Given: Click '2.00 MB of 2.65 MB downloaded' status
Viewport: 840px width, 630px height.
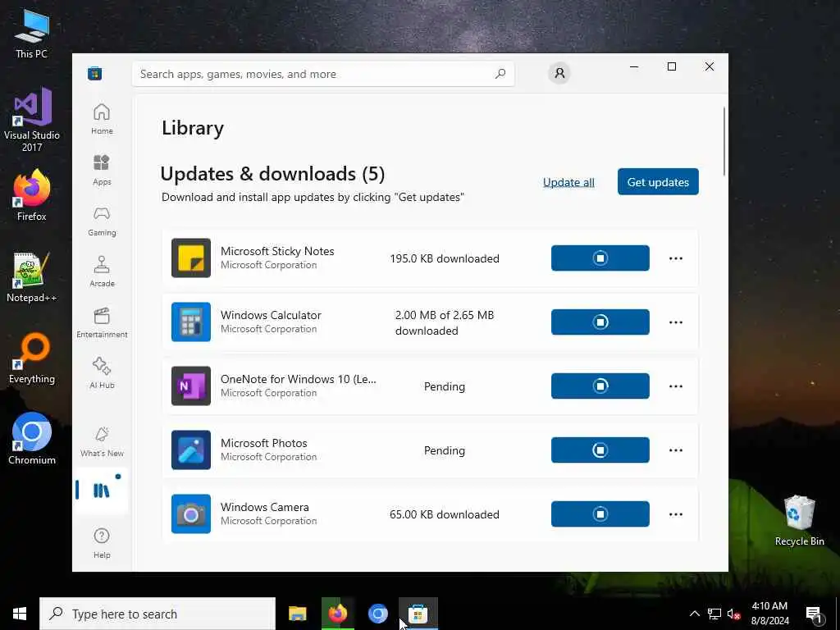Looking at the screenshot, I should [445, 322].
